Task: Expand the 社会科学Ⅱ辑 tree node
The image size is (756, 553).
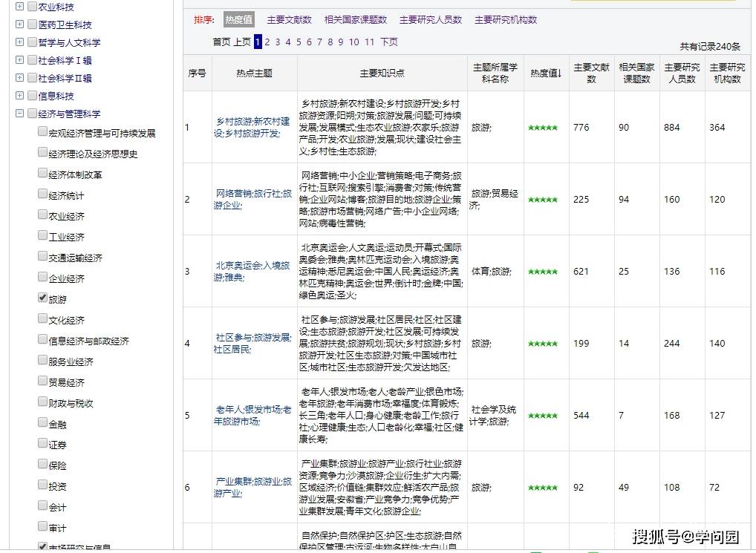Action: (x=19, y=77)
